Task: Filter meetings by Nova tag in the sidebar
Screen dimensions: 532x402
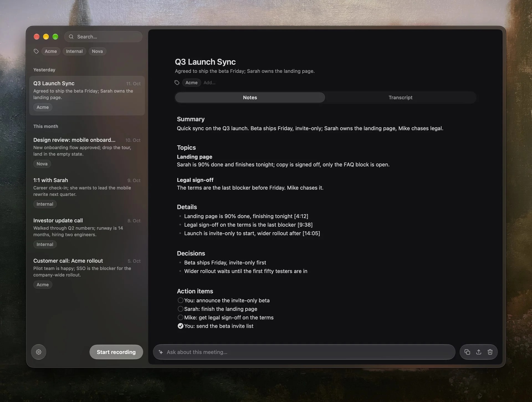Action: pyautogui.click(x=97, y=51)
